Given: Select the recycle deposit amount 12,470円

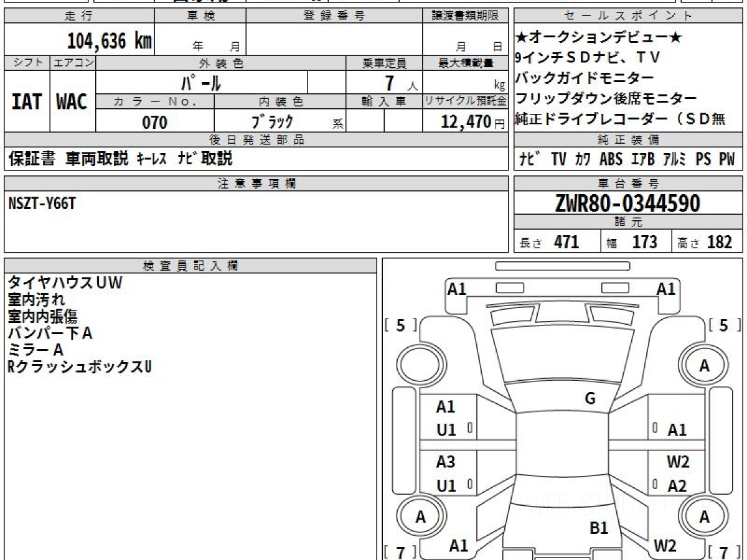Looking at the screenshot, I should (472, 122).
